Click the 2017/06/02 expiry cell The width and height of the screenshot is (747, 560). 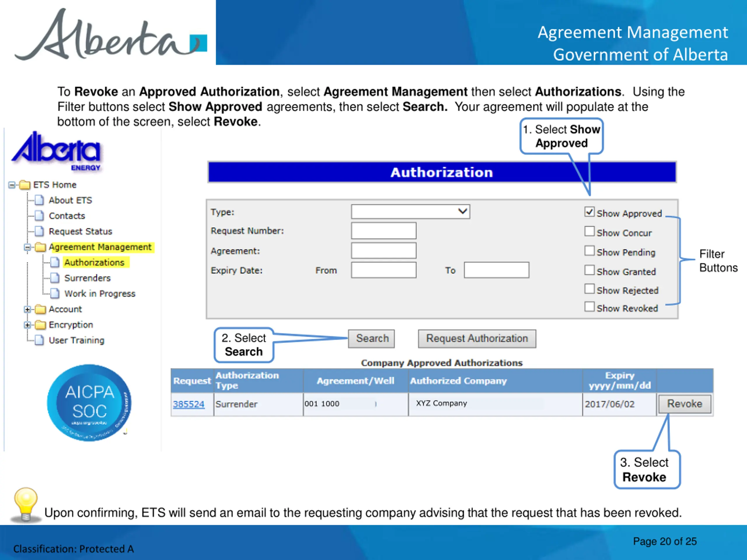pyautogui.click(x=620, y=404)
